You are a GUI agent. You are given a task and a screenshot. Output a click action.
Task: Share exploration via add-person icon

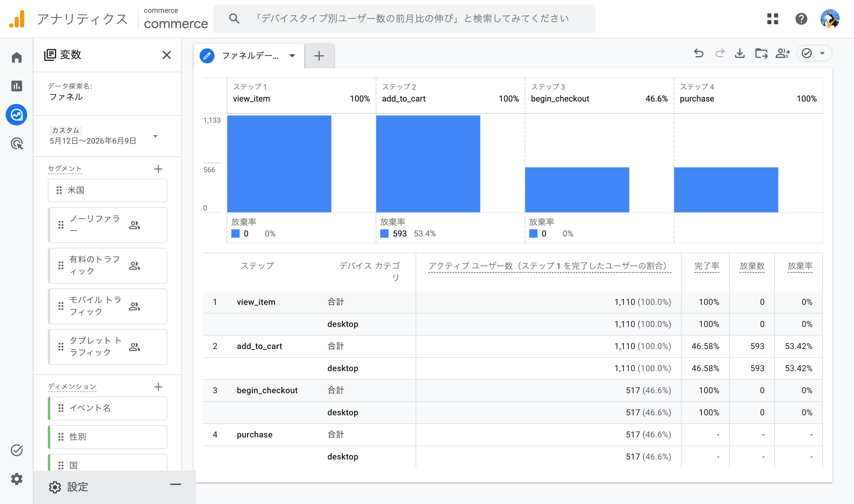pos(783,53)
